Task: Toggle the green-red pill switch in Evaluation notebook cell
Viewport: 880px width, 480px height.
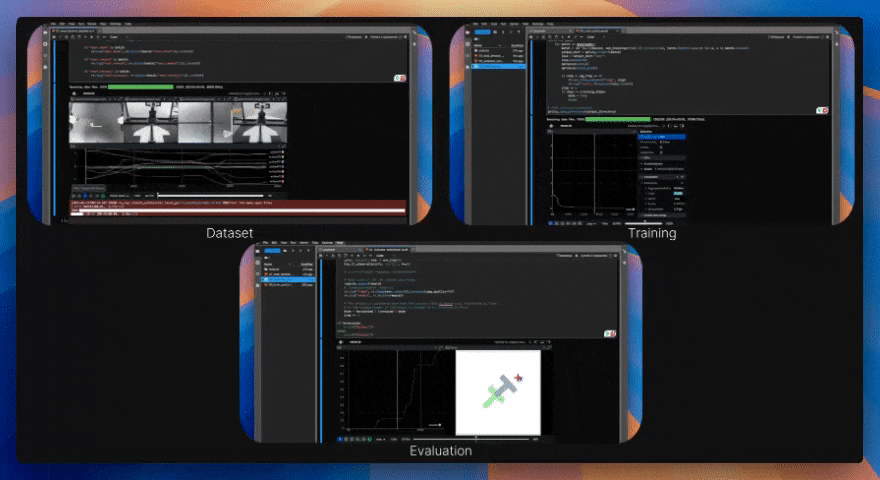Action: click(x=610, y=333)
